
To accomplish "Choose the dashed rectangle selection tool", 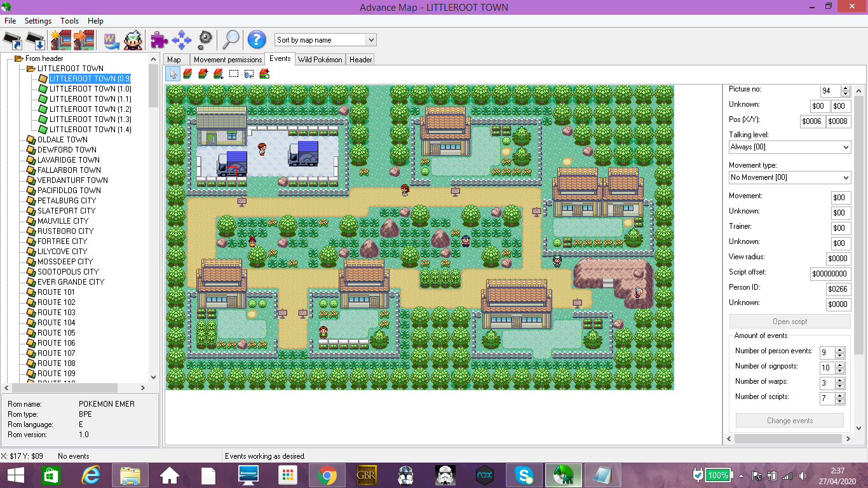I will (234, 74).
